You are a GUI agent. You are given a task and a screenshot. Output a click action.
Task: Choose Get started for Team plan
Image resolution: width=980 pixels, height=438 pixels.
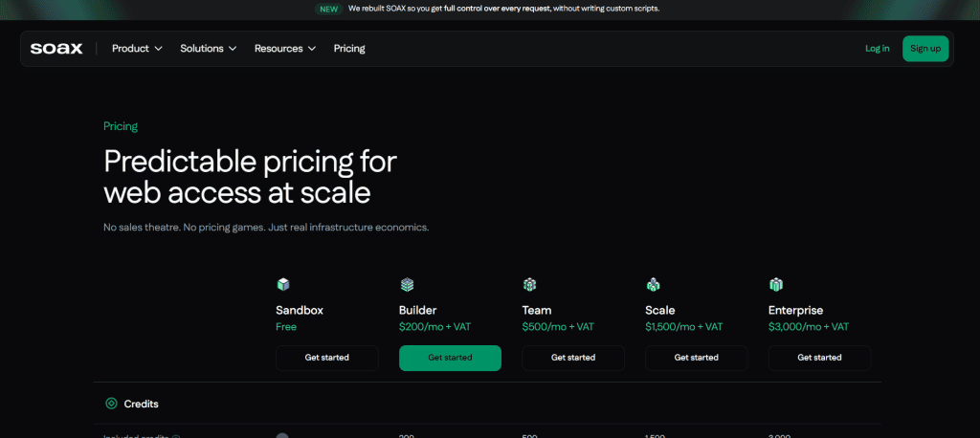tap(573, 358)
